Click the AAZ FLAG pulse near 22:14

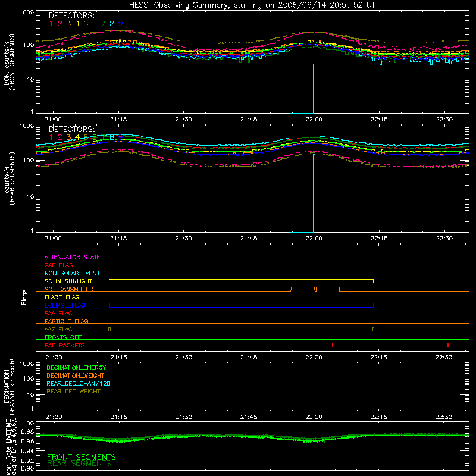(373, 330)
